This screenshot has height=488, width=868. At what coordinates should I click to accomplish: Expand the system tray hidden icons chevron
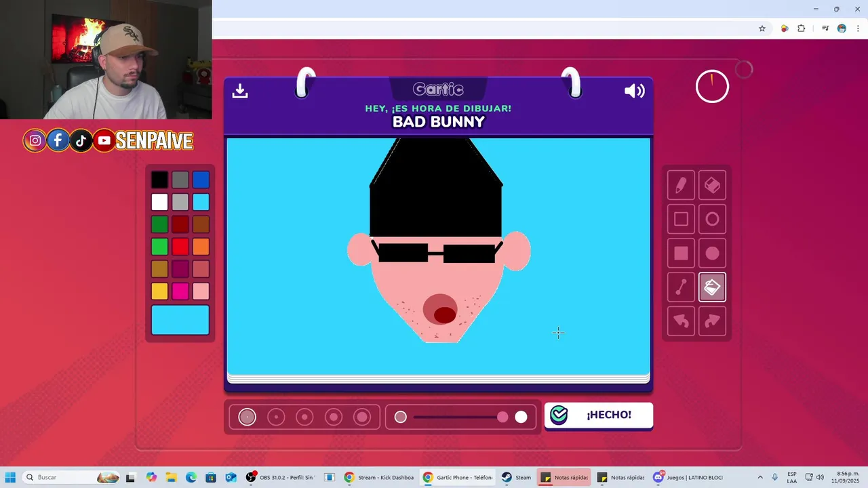point(760,477)
